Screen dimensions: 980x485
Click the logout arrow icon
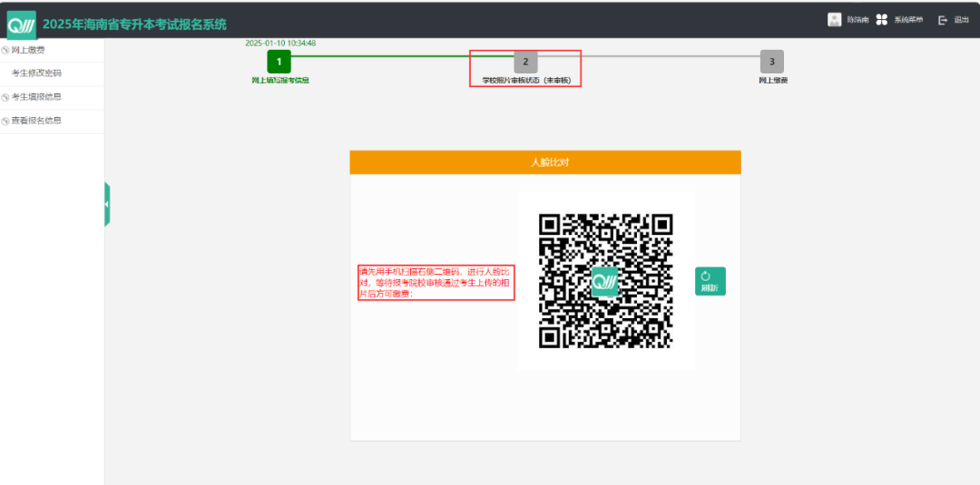click(943, 20)
